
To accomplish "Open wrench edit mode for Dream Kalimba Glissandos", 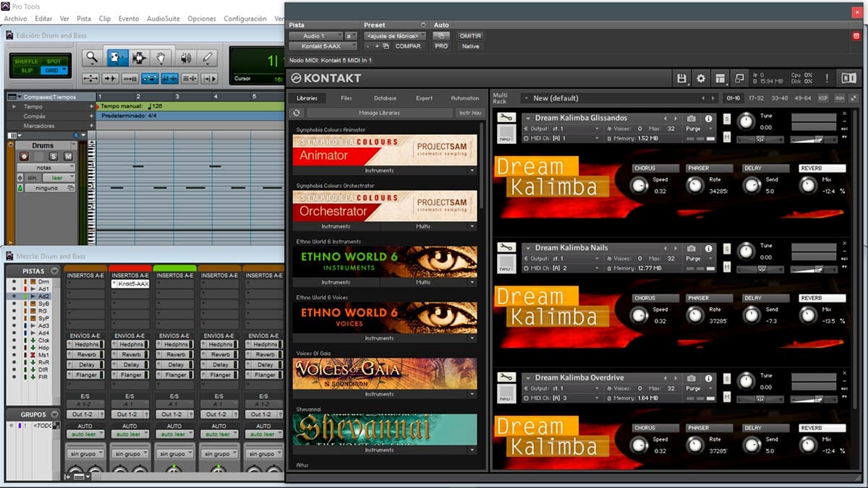I will pos(507,118).
